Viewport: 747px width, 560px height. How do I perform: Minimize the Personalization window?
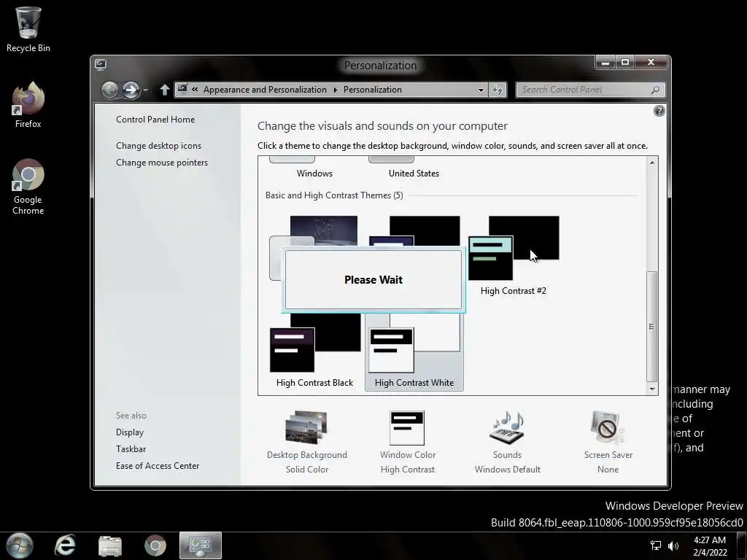[605, 63]
